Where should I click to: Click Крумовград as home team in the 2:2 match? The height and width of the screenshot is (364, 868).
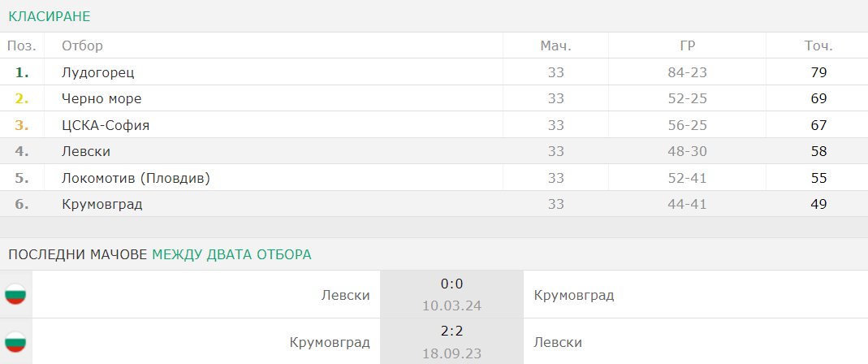[x=330, y=342]
